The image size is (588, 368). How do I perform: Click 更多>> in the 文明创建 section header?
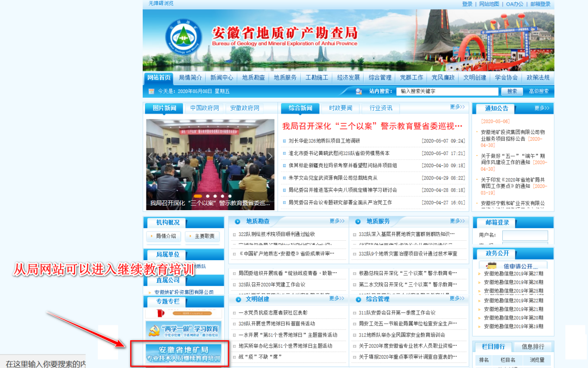pyautogui.click(x=337, y=299)
